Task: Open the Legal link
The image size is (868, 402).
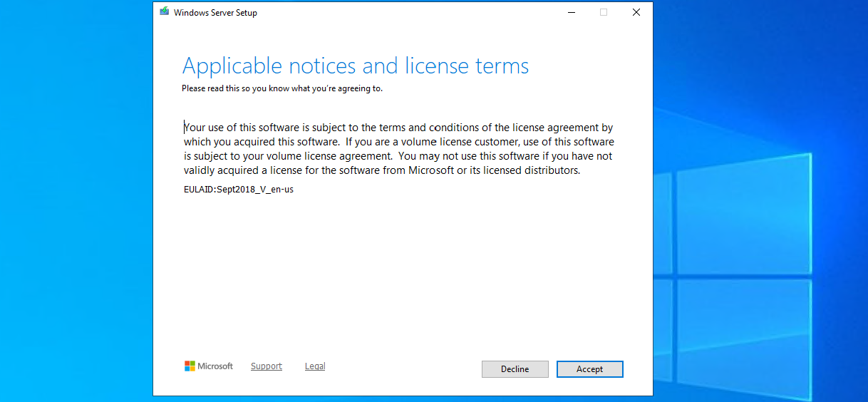Action: click(x=315, y=366)
